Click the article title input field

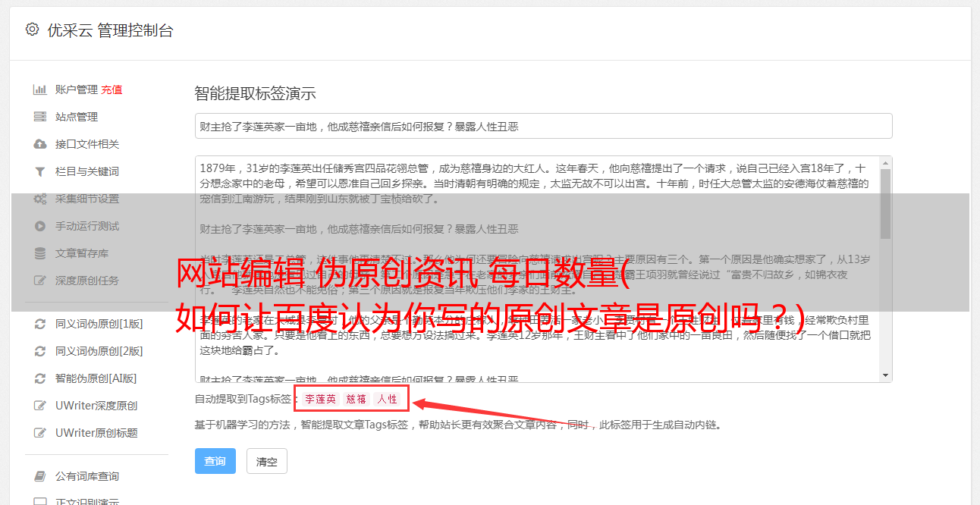pyautogui.click(x=543, y=126)
